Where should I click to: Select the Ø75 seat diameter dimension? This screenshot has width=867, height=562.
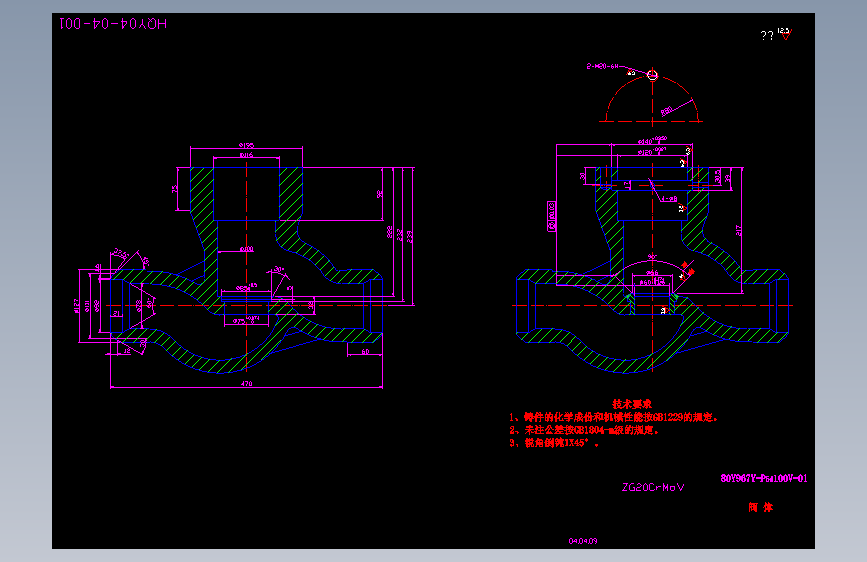coord(246,320)
